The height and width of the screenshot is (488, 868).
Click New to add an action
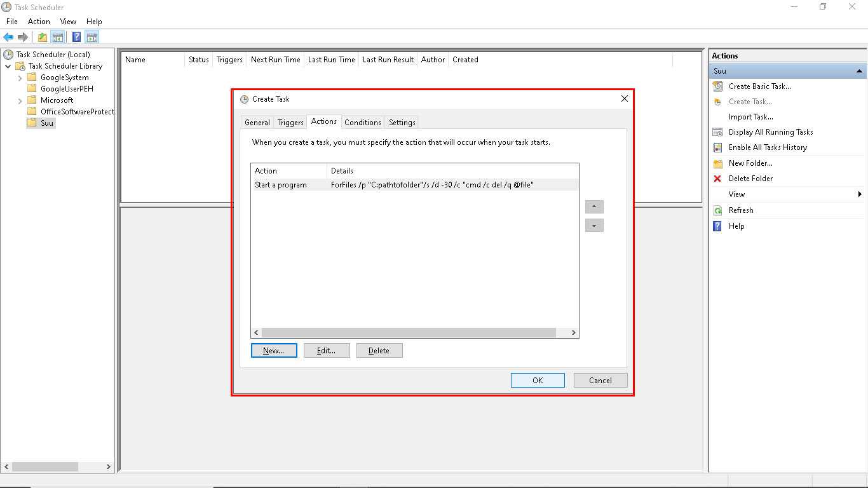273,350
